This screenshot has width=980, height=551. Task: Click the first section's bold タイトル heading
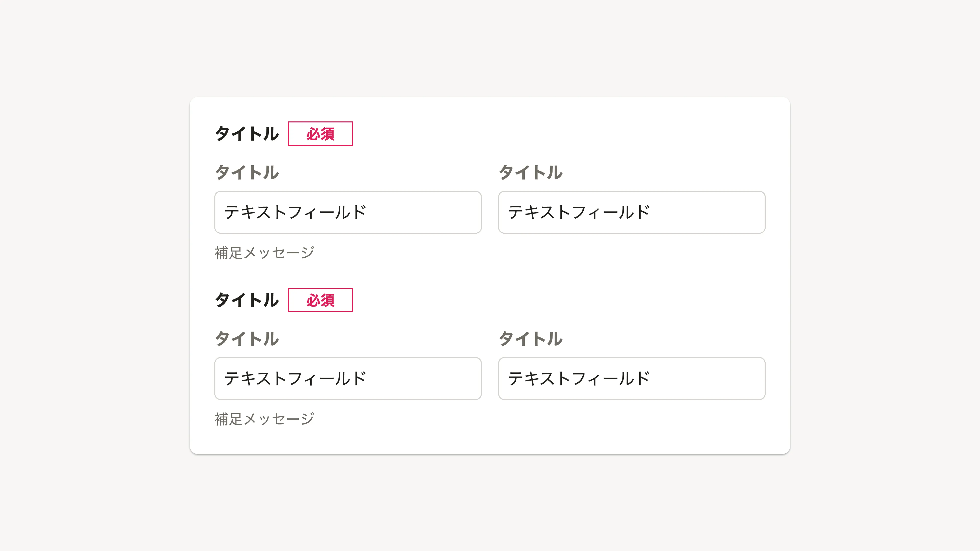point(247,134)
